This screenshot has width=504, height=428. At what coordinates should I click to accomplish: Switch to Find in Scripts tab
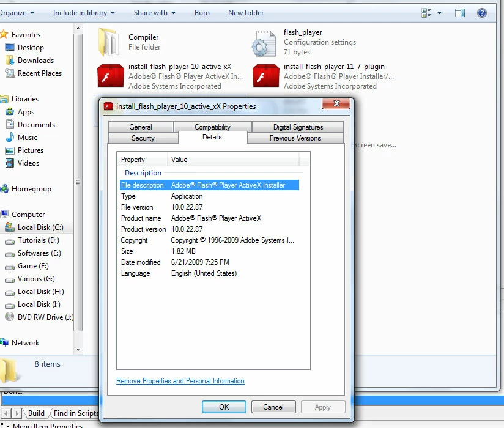(76, 413)
